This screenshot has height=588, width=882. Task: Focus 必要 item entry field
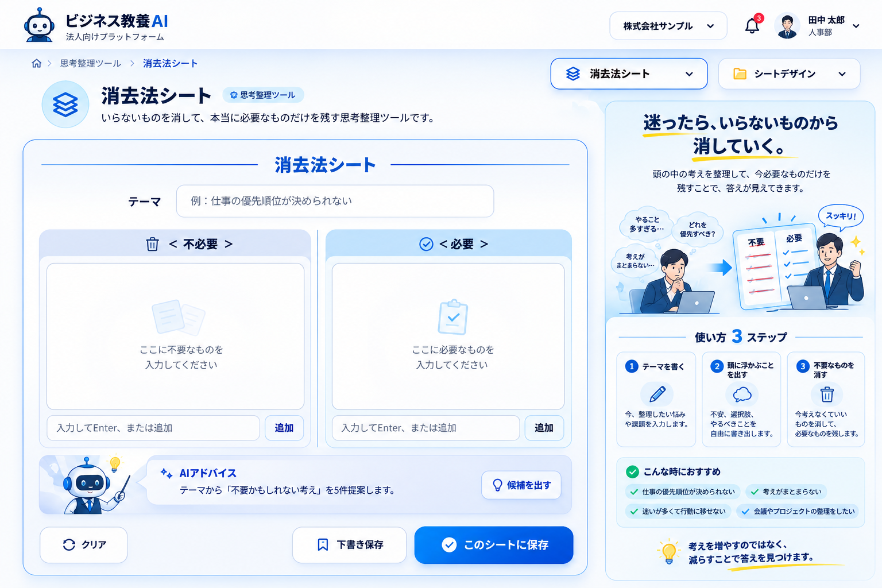point(425,428)
